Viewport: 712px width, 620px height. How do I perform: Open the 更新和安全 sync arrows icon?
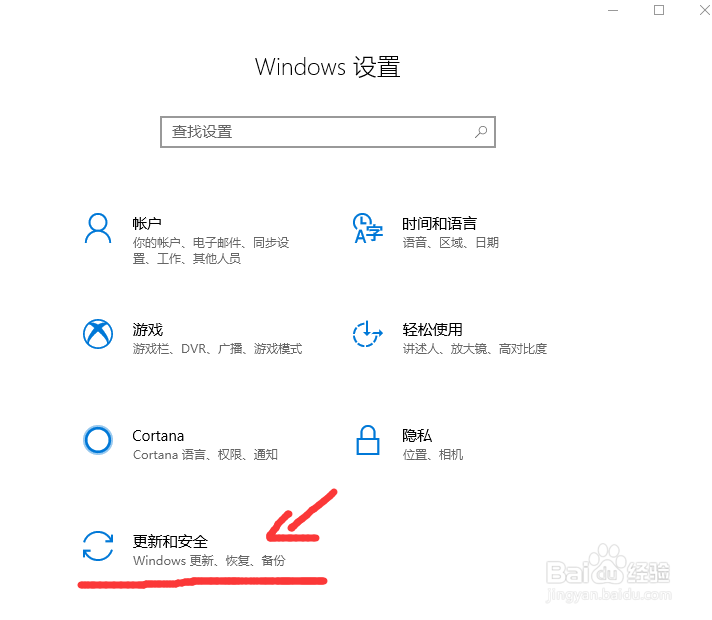[x=98, y=546]
